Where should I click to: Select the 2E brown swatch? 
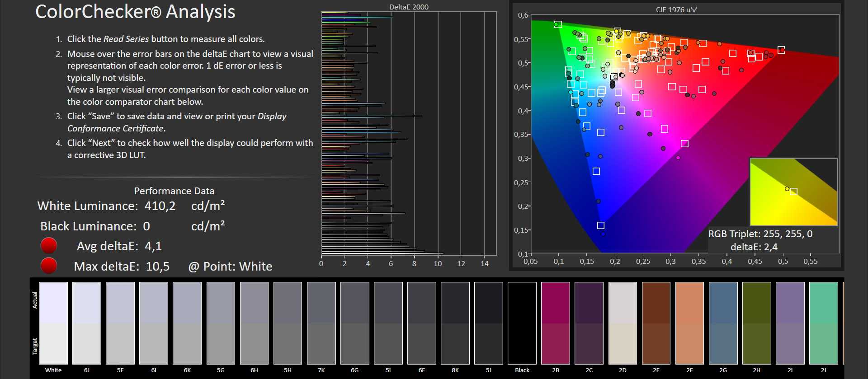point(656,323)
